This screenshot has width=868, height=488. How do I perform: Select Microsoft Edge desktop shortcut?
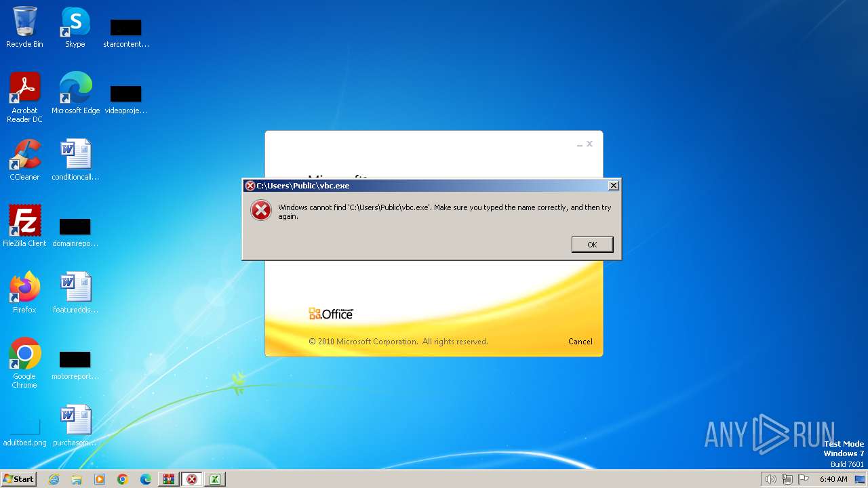pyautogui.click(x=75, y=94)
